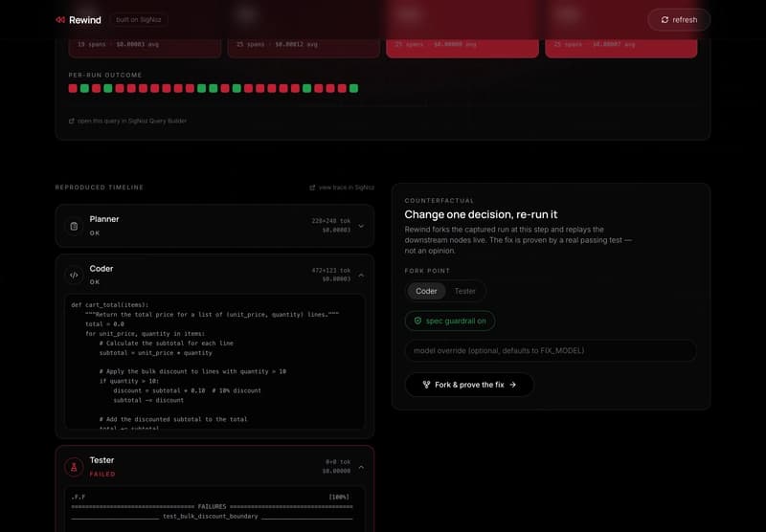Click the Planner step title
Screen dimensions: 766x532
pyautogui.click(x=104, y=219)
